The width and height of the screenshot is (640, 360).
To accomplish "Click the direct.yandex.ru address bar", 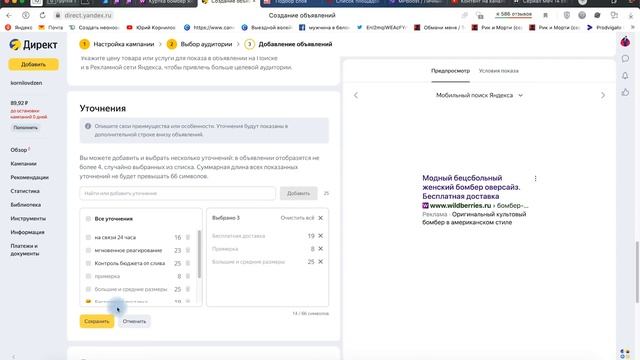I will [88, 16].
